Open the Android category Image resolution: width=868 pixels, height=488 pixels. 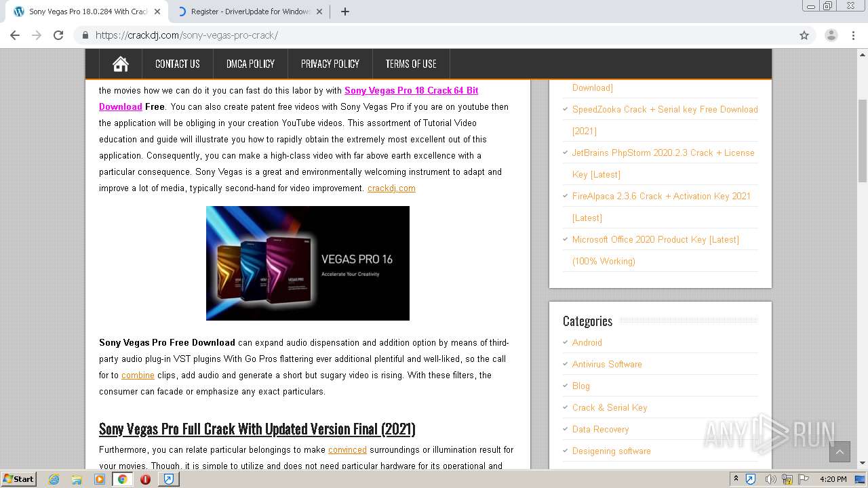[587, 342]
